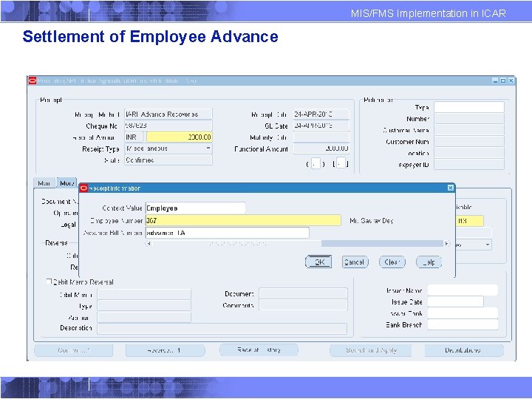532x399 pixels.
Task: Click the Maturity Date field
Action: click(321, 137)
